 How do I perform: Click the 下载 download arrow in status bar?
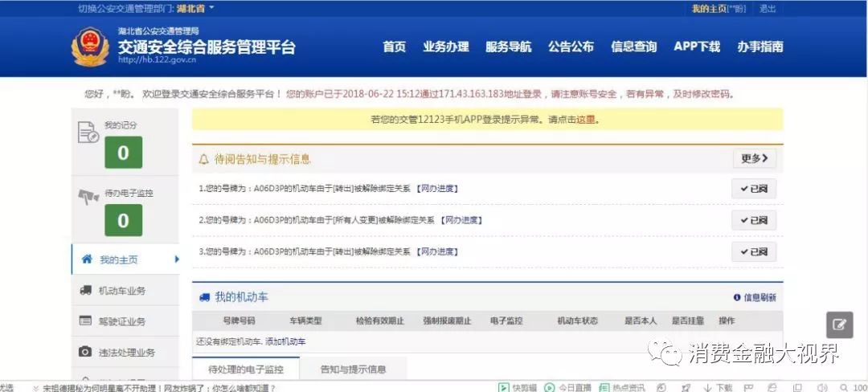(x=709, y=387)
